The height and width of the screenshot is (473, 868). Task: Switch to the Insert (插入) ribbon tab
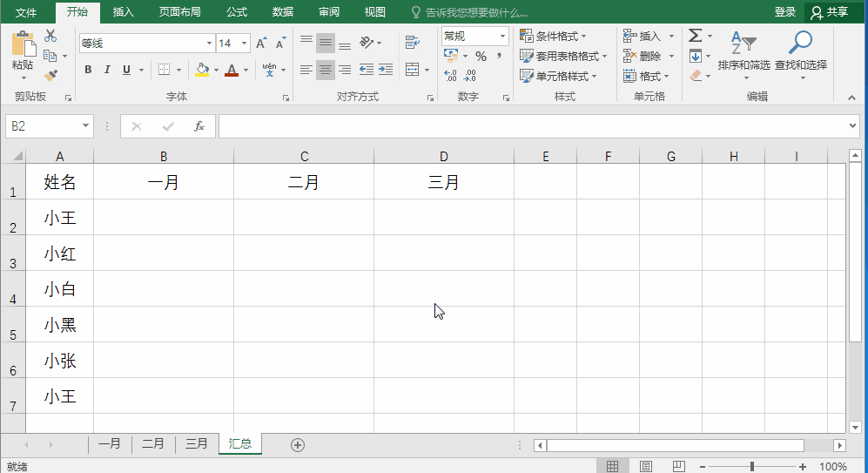(x=123, y=12)
